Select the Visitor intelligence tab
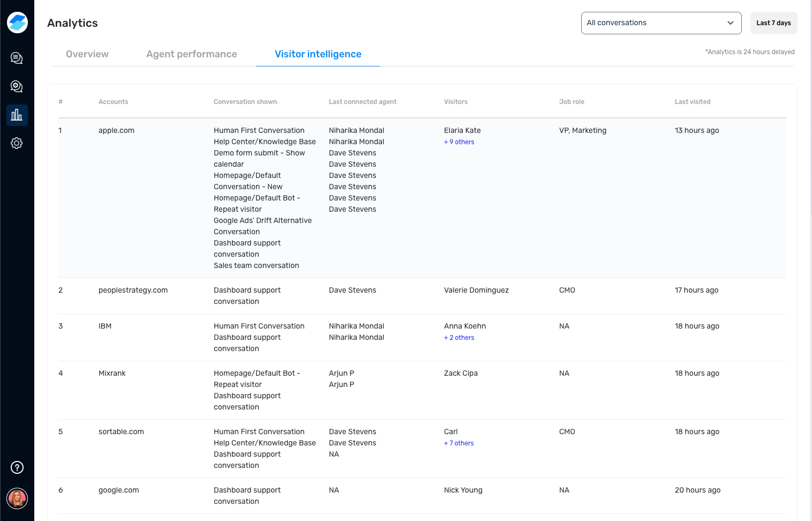This screenshot has width=812, height=521. pos(318,54)
